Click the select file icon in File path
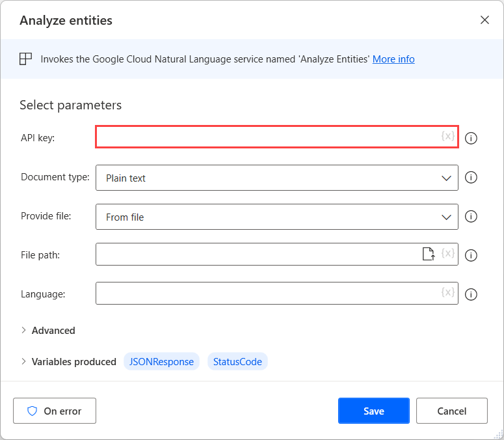Image resolution: width=504 pixels, height=440 pixels. tap(429, 254)
